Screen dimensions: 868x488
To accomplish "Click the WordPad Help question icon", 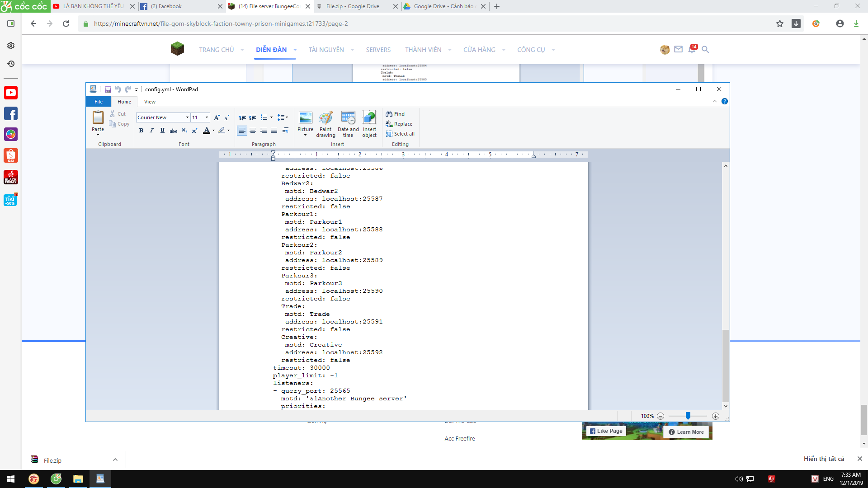I will coord(725,102).
